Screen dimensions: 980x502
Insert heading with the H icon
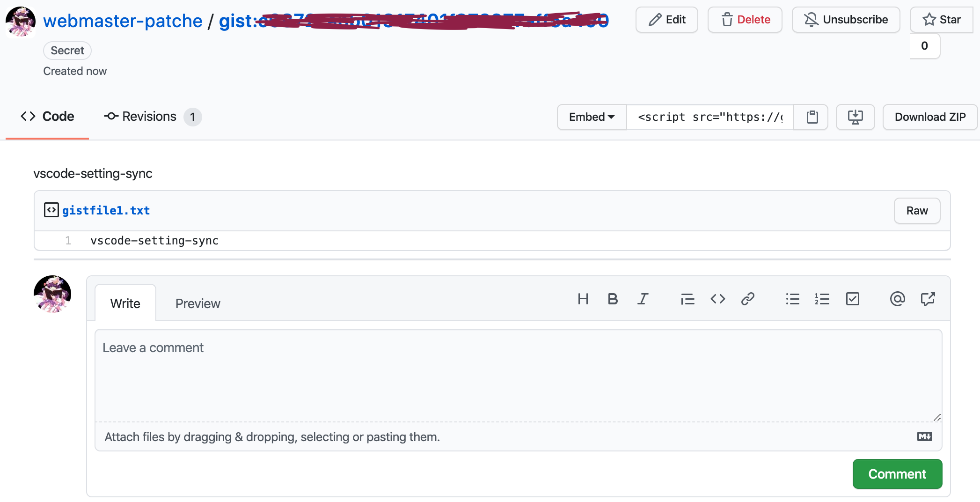click(583, 299)
